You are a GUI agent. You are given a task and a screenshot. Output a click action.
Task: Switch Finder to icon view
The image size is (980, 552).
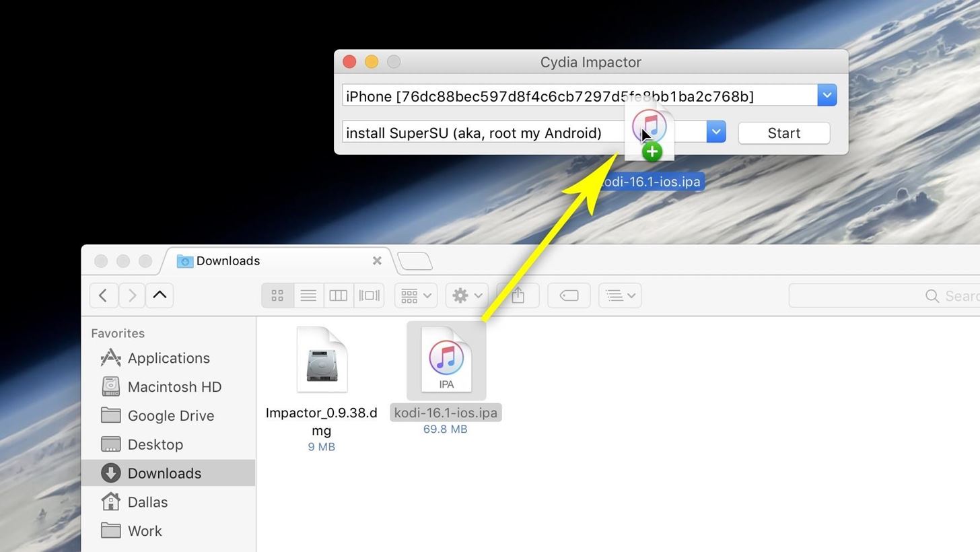(x=277, y=296)
